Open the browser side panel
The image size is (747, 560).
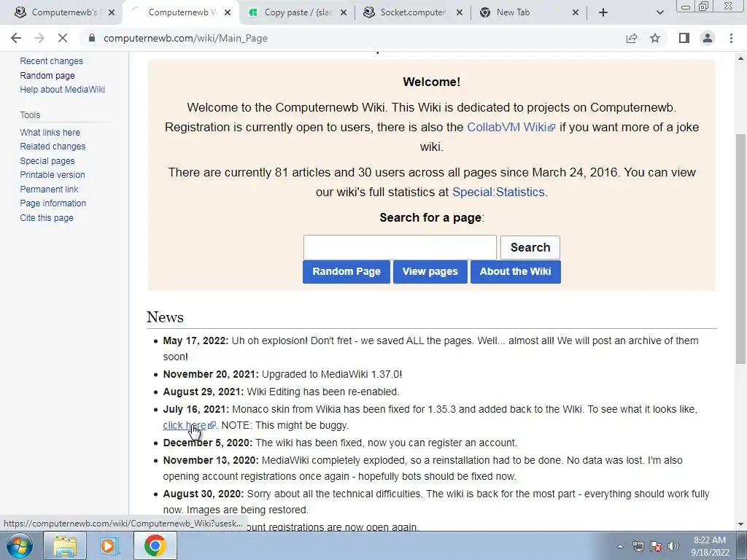click(684, 38)
